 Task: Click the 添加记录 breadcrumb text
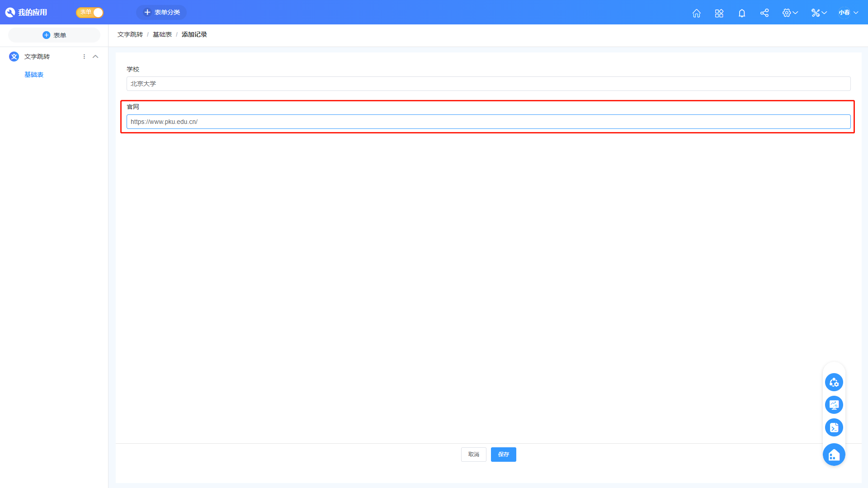point(194,34)
